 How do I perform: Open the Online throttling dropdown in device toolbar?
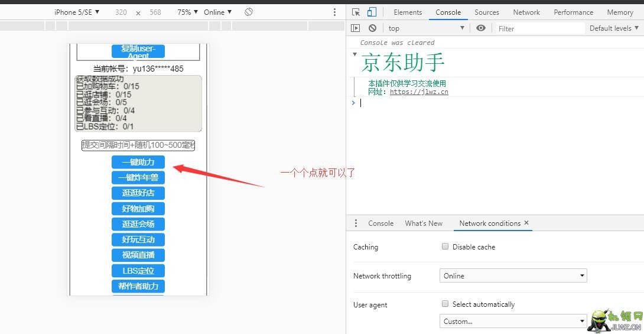pos(217,12)
